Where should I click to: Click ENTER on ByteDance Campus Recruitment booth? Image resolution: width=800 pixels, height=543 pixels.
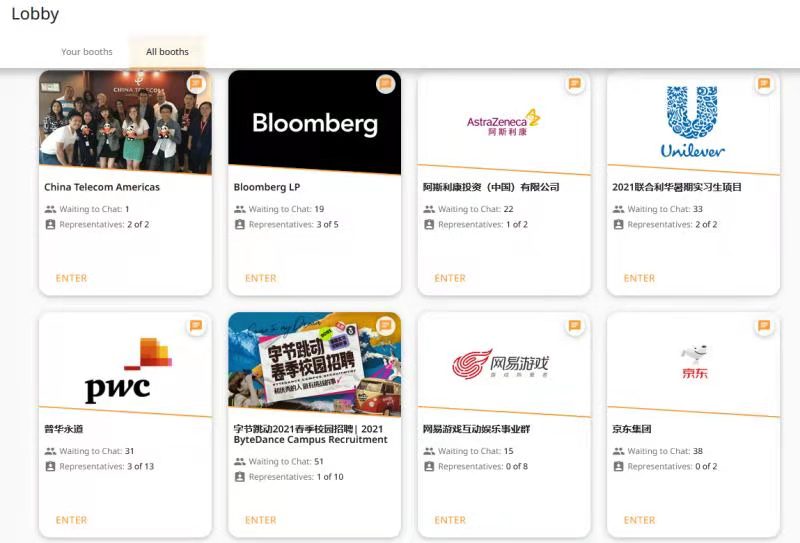click(x=261, y=520)
